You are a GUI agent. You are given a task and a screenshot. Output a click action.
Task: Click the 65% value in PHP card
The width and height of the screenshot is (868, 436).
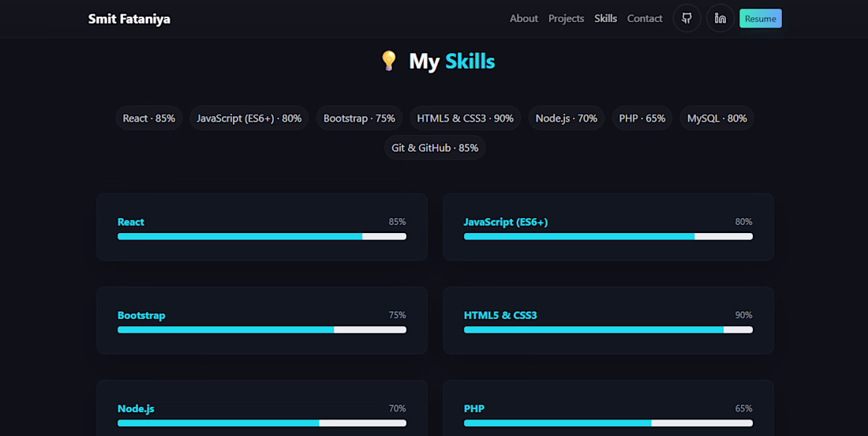coord(743,408)
